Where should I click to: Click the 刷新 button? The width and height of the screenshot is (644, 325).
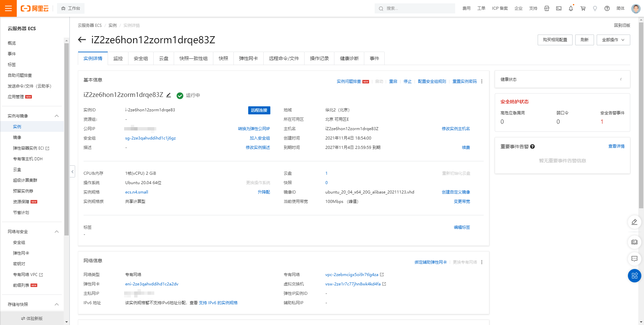coord(585,40)
